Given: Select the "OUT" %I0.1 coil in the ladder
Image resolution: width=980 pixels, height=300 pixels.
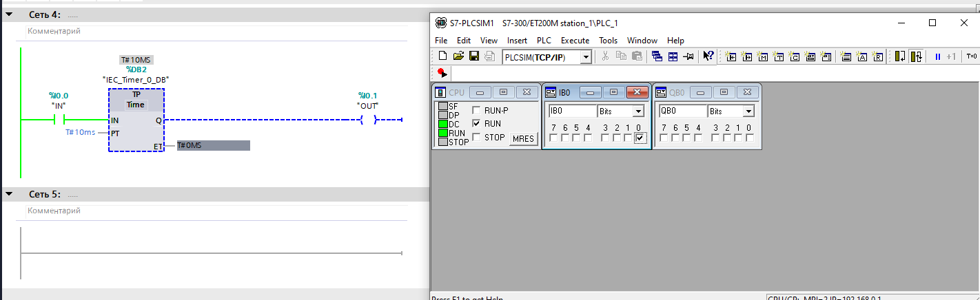Looking at the screenshot, I should pyautogui.click(x=368, y=120).
